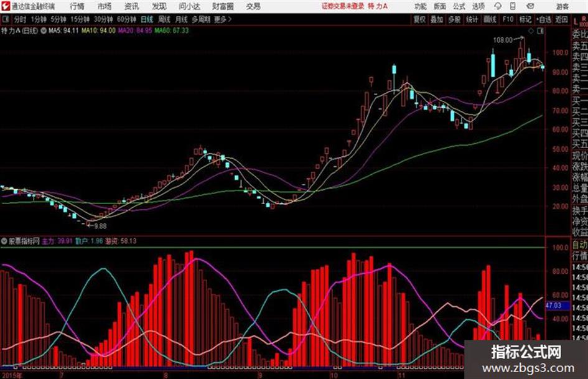Screen dimensions: 588x379
Task: Open the 市场 menu
Action: (105, 6)
